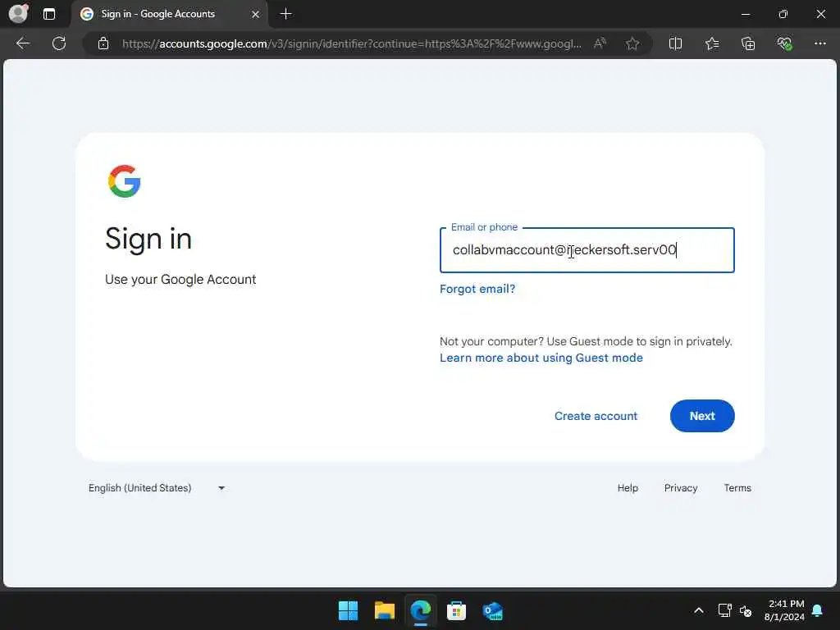Launch File Explorer from taskbar
This screenshot has width=840, height=630.
384,610
